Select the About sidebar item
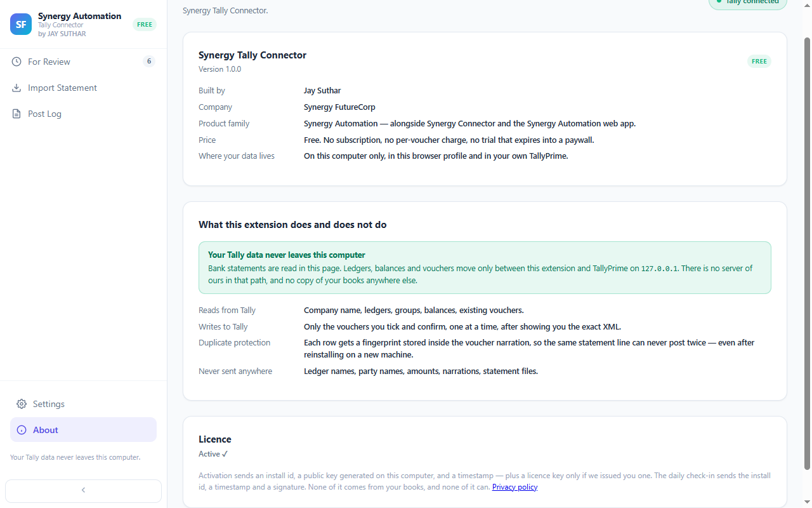The image size is (812, 508). click(x=83, y=430)
